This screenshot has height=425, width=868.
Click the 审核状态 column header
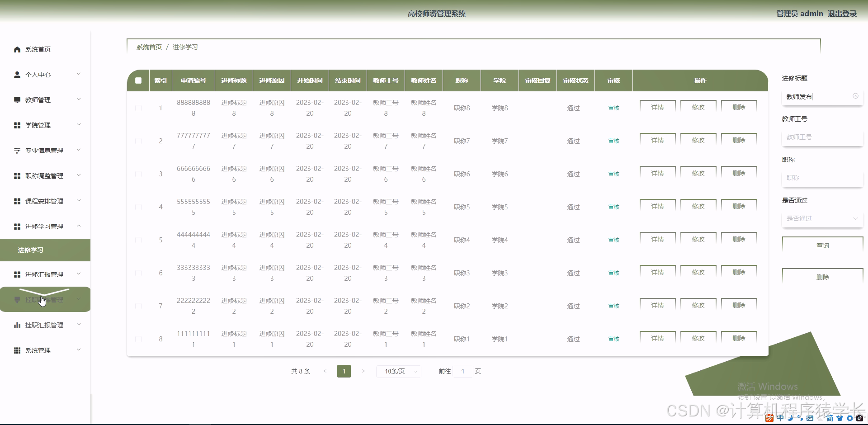pyautogui.click(x=576, y=80)
